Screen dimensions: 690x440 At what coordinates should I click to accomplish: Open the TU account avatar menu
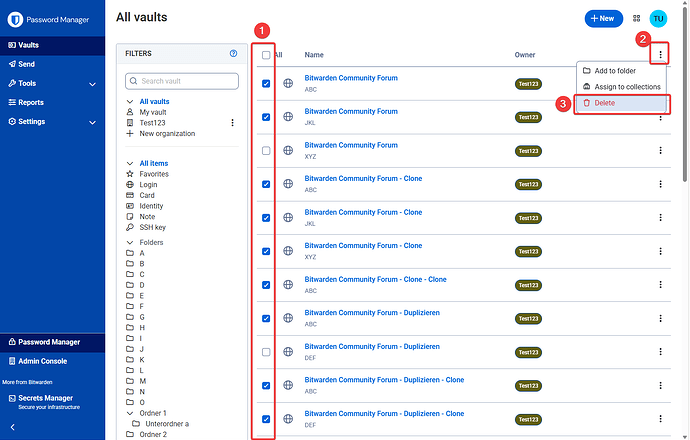click(658, 18)
